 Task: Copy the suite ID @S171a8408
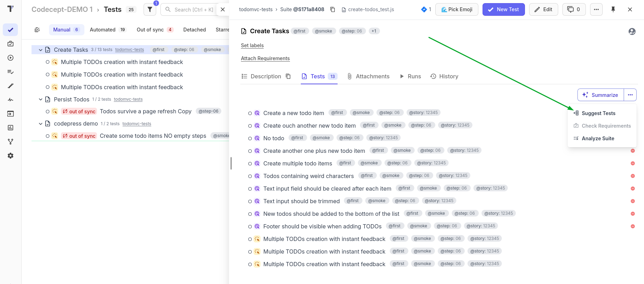pos(333,9)
